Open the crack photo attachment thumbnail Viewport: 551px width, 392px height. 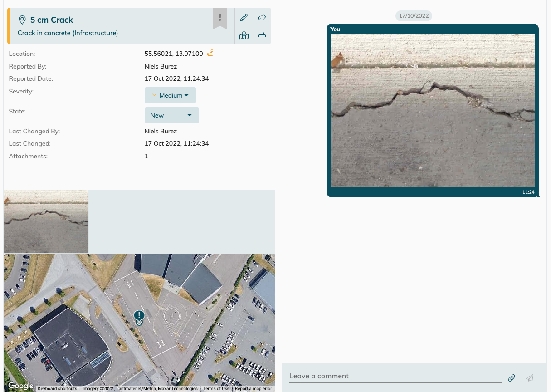click(46, 221)
